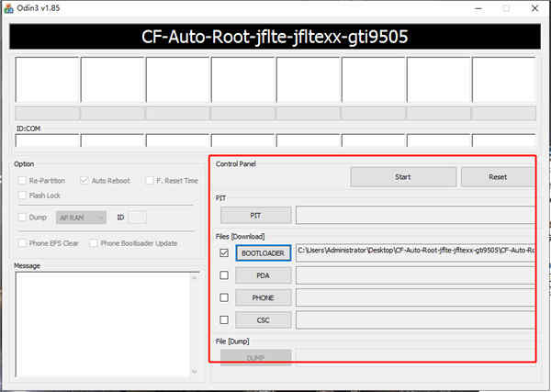Click the PIT file path field

(x=415, y=215)
